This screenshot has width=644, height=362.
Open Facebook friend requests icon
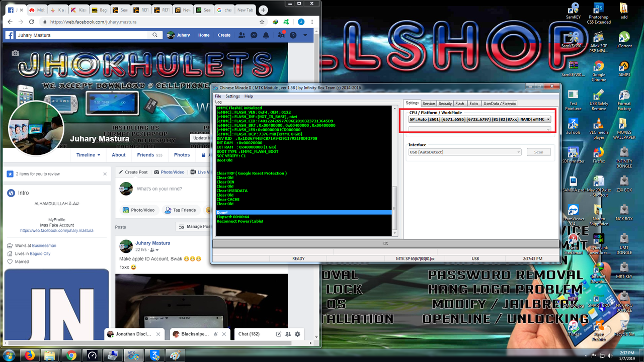(242, 35)
